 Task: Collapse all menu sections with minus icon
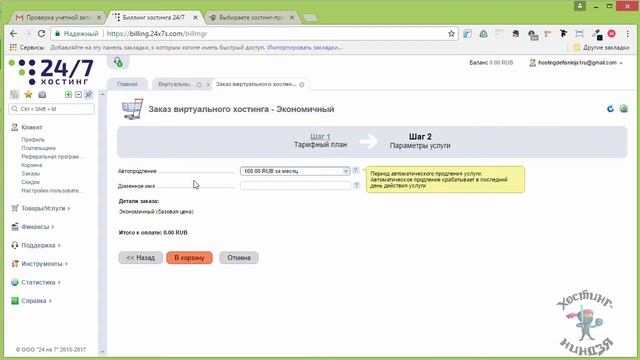(x=78, y=95)
